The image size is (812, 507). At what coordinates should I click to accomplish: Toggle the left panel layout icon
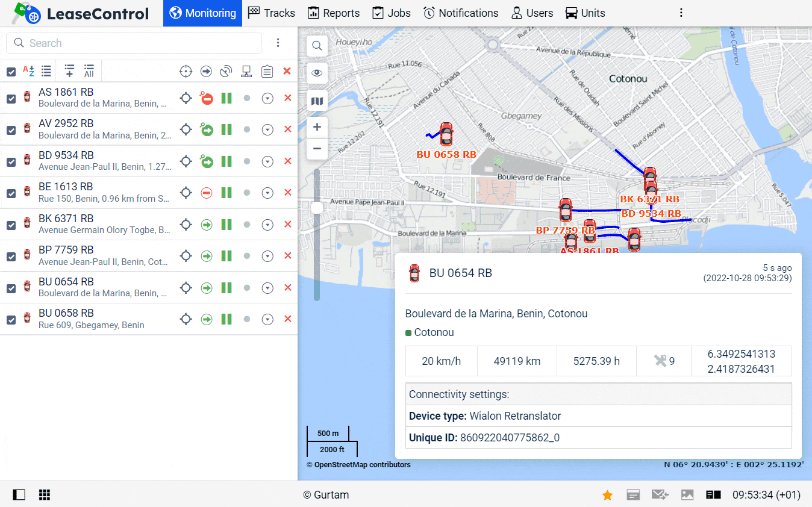pyautogui.click(x=19, y=495)
